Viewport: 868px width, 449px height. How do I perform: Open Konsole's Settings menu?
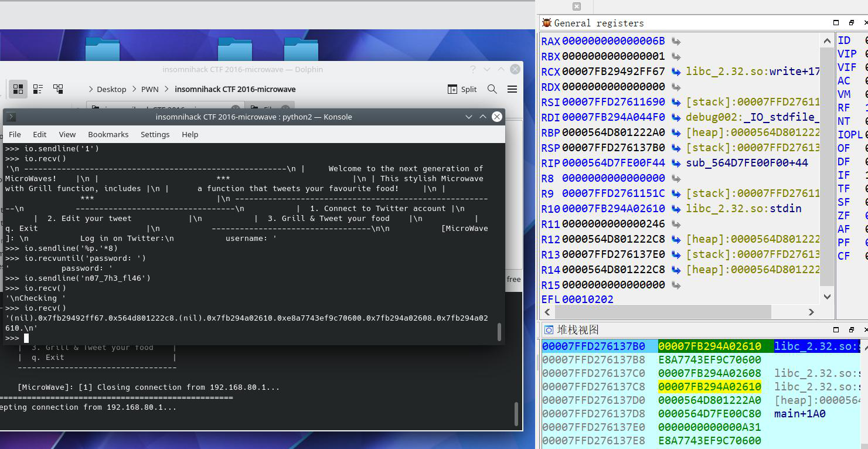(155, 134)
